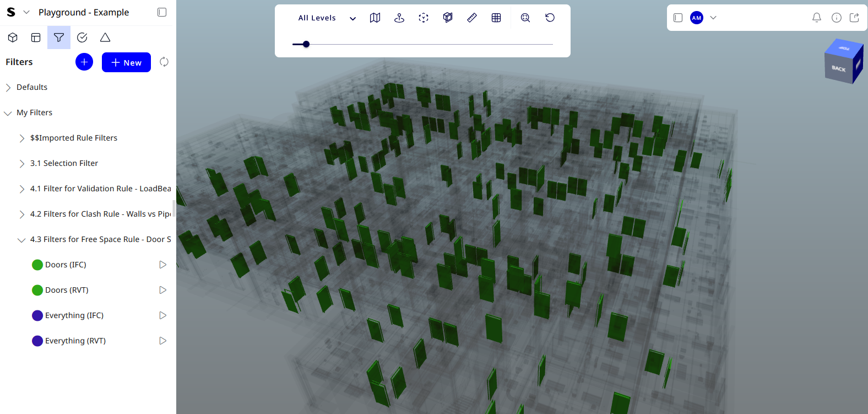Open the check-circle rules tab
The image size is (868, 414).
pos(82,37)
